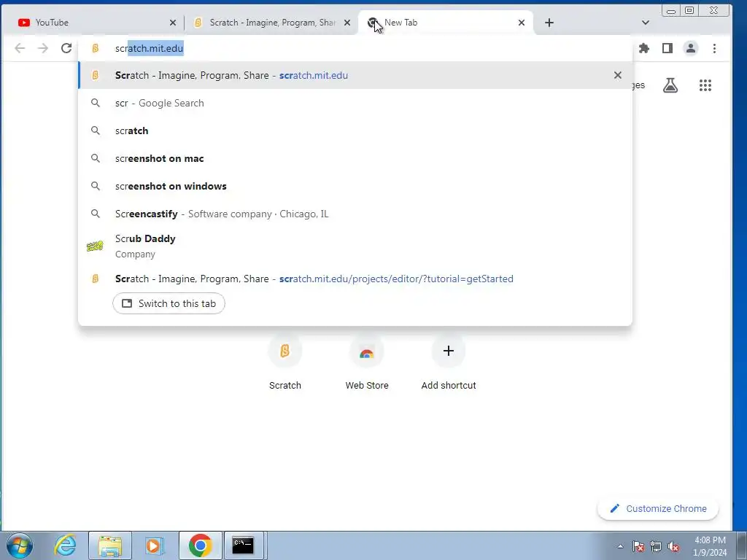Viewport: 747px width, 560px height.
Task: Click the address bar with scratch.mit.edu
Action: pos(355,48)
